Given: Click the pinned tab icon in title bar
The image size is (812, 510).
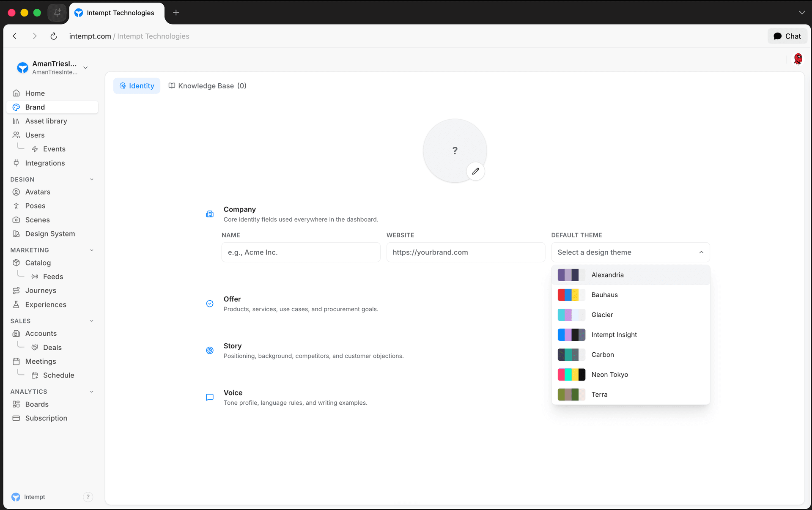Looking at the screenshot, I should tap(57, 13).
